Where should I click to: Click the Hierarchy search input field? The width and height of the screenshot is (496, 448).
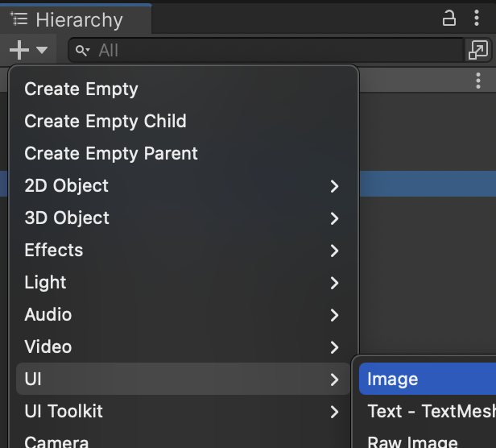[274, 51]
